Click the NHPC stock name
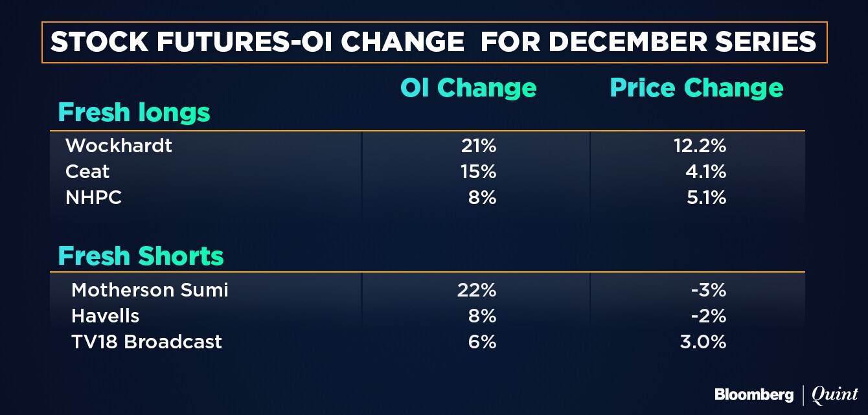The image size is (868, 415). click(x=93, y=197)
